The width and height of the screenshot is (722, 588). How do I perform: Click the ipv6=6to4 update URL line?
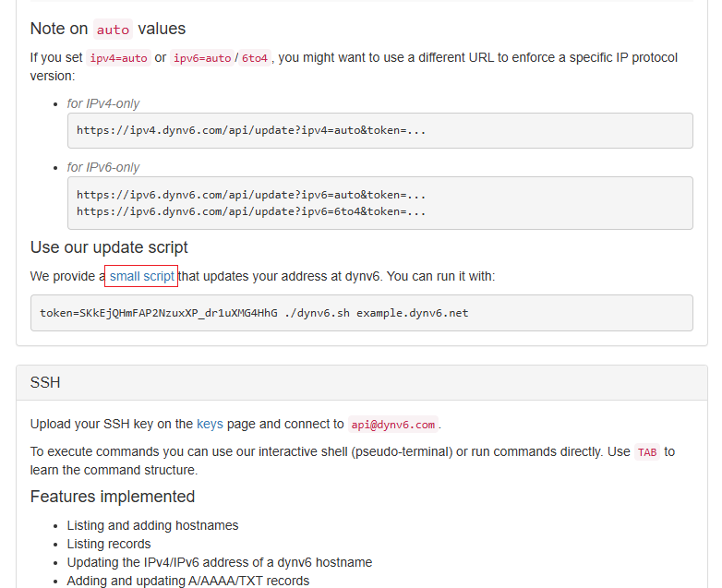[x=251, y=211]
